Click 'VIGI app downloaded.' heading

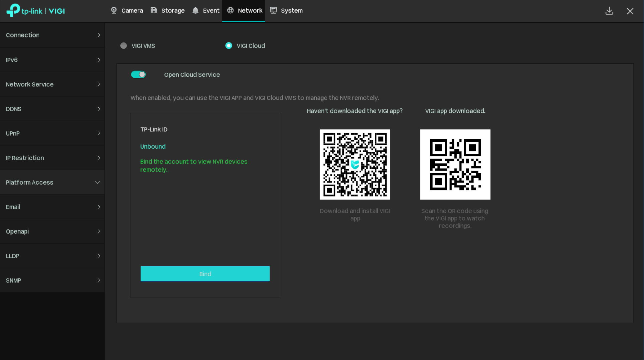pos(455,111)
